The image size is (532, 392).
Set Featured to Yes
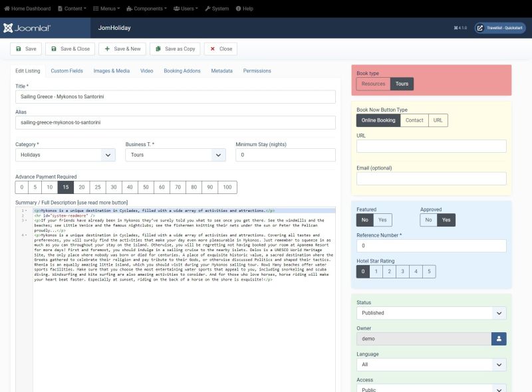tap(382, 220)
